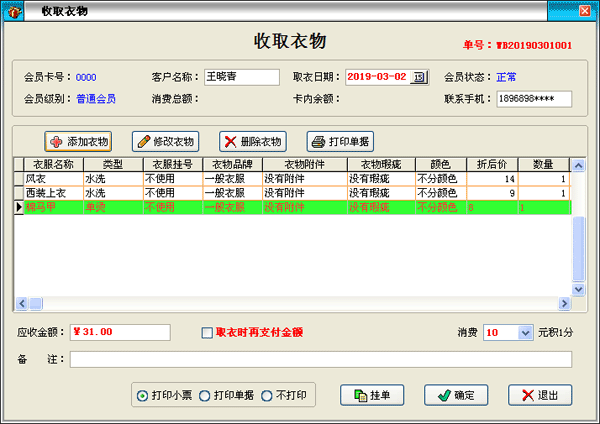This screenshot has height=424, width=600.
Task: Select the 打印单据 radio option
Action: click(205, 395)
